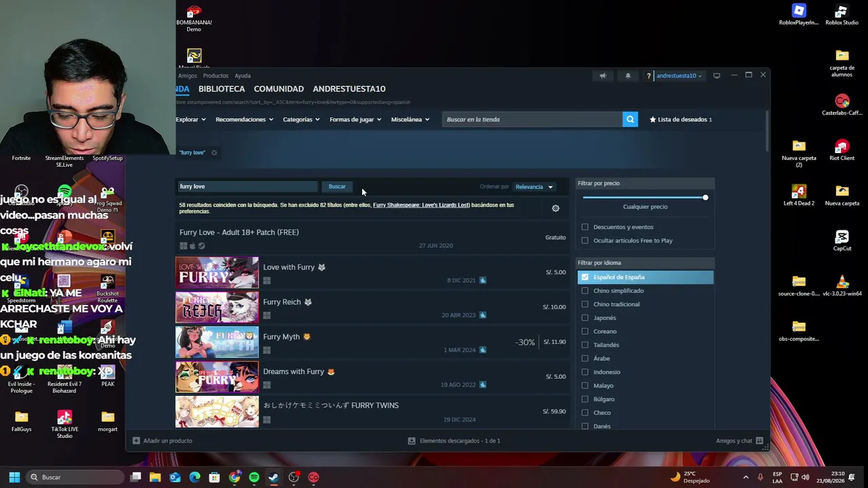This screenshot has height=488, width=868.
Task: Tick the Chino tradicional language checkbox
Action: click(x=585, y=304)
